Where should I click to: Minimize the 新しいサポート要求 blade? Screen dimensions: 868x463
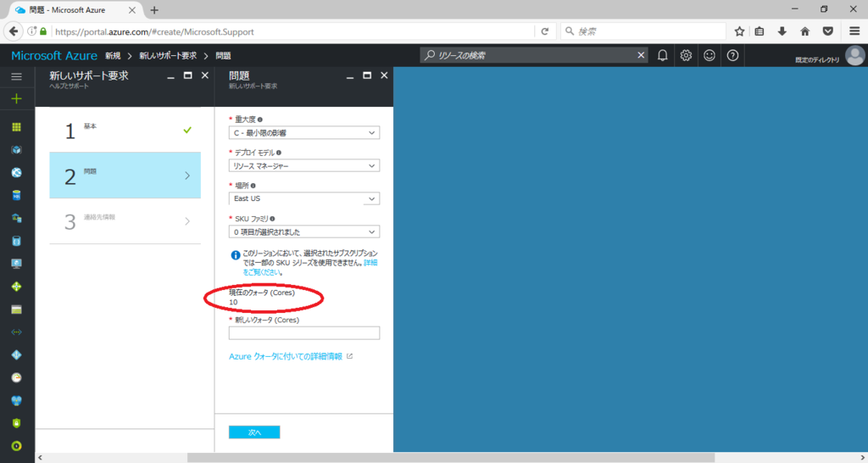(x=170, y=76)
